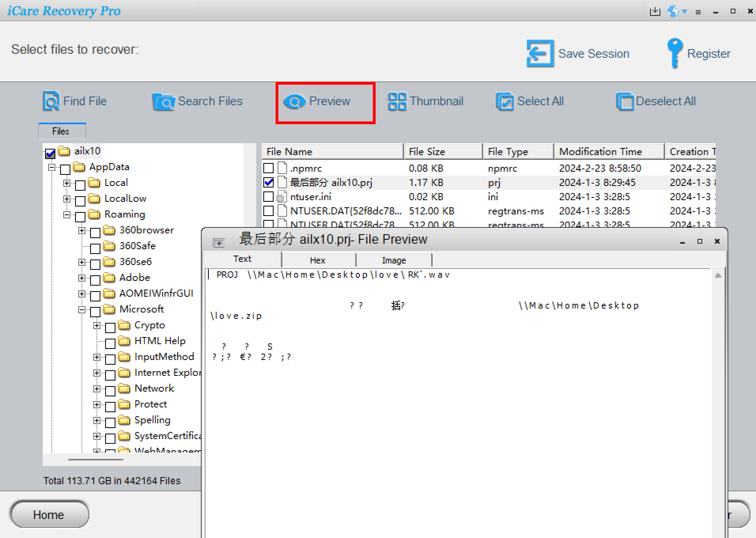This screenshot has width=756, height=538.
Task: Activate the Preview function
Action: pyautogui.click(x=324, y=102)
